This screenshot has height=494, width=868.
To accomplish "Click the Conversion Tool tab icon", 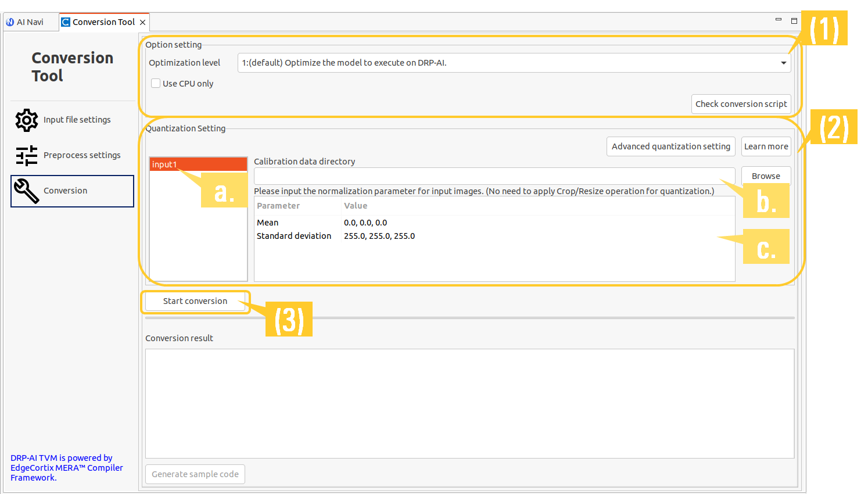I will pos(66,22).
